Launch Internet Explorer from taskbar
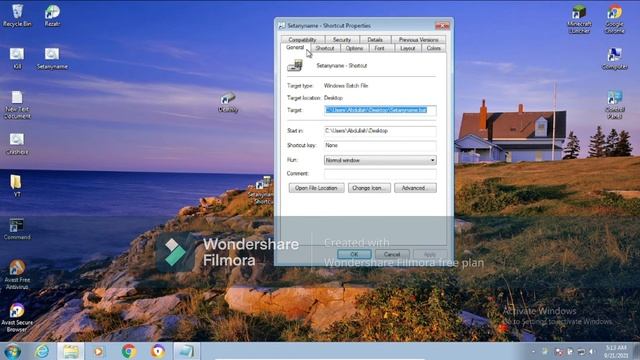 pos(42,351)
